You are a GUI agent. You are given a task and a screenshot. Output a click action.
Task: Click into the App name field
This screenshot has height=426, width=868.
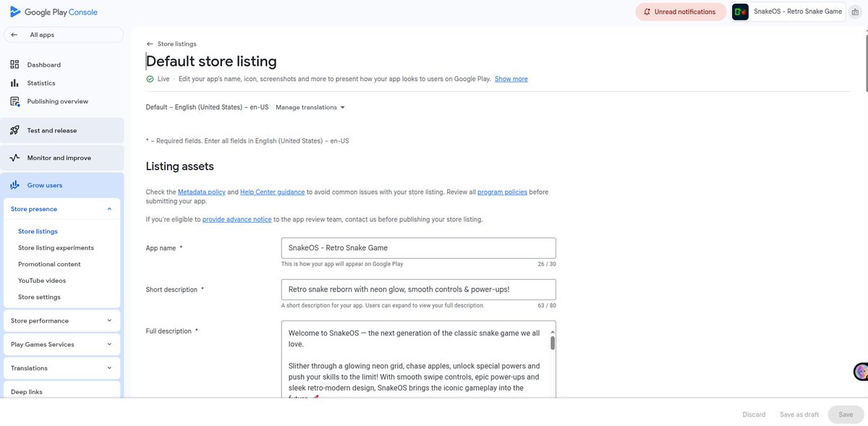point(418,248)
